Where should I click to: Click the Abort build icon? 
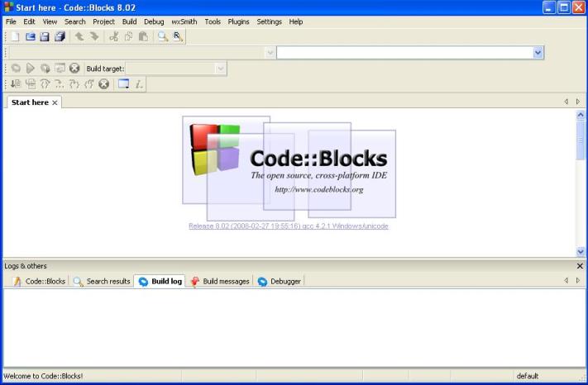click(74, 69)
